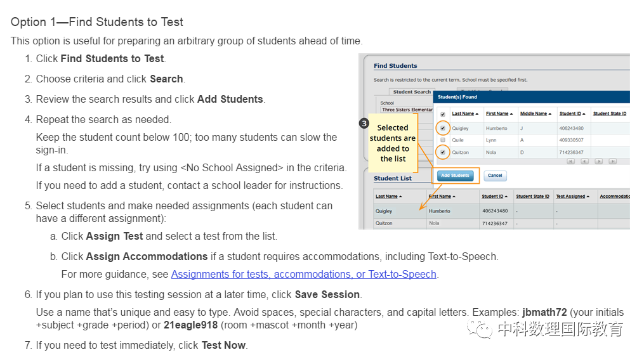Click student ID 409330507
Viewport: 644px width, 357px height.
[x=571, y=140]
